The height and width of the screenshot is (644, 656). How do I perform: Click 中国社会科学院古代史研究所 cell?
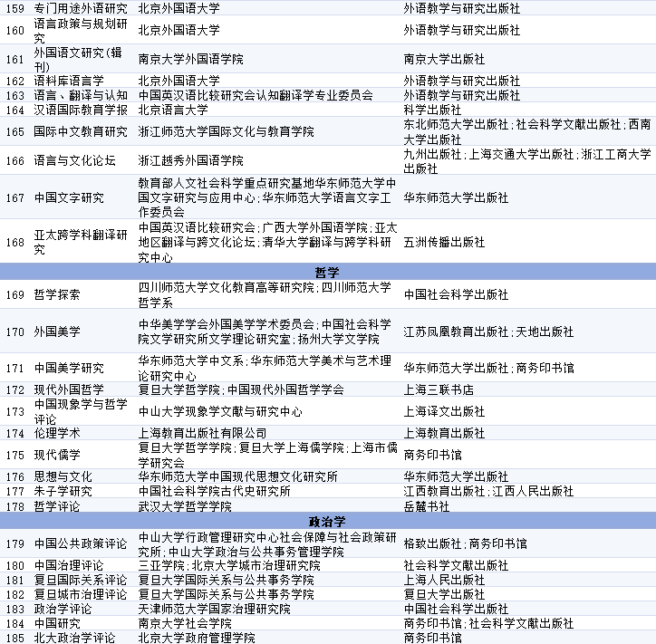214,491
